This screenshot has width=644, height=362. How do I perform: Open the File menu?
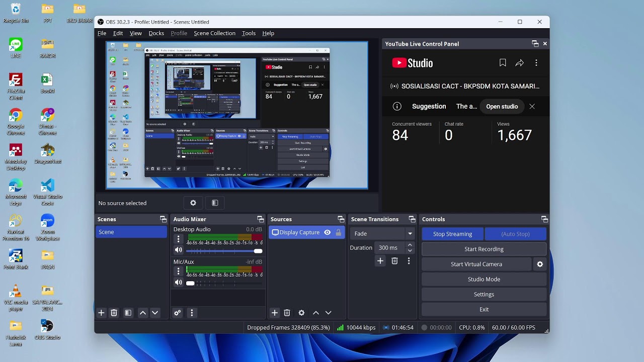pos(102,33)
